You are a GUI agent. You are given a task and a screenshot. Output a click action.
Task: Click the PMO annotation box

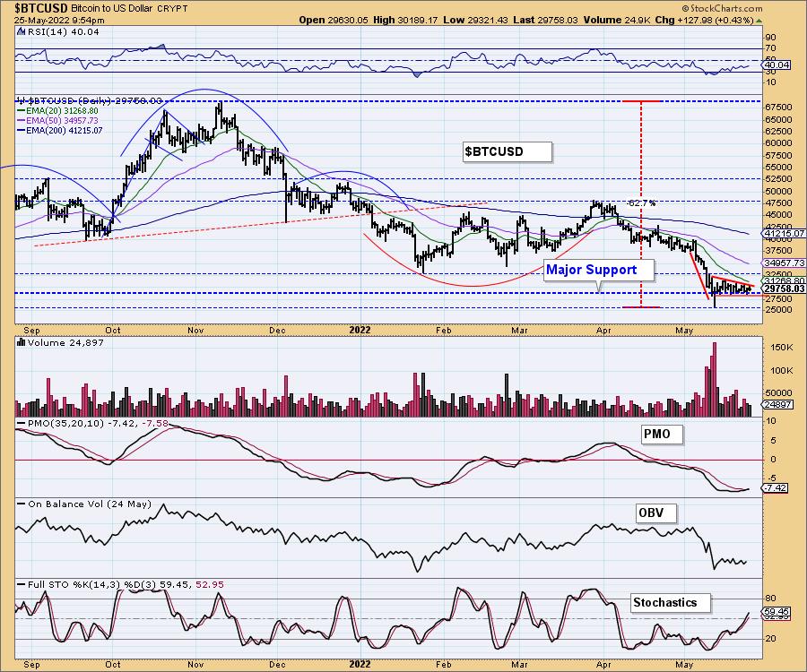click(x=662, y=434)
